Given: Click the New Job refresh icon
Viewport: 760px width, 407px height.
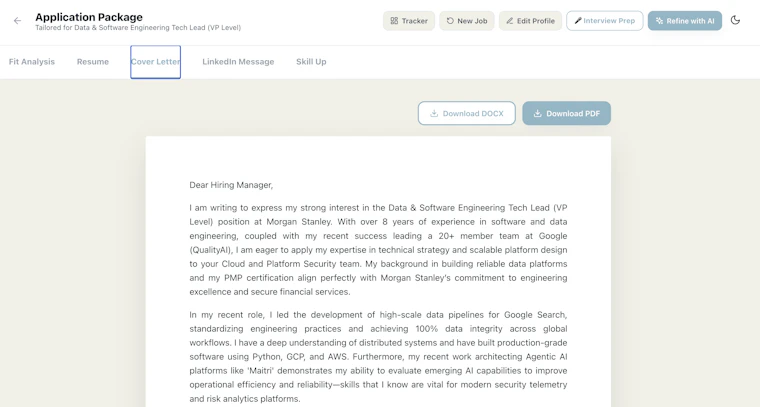Looking at the screenshot, I should tap(450, 21).
